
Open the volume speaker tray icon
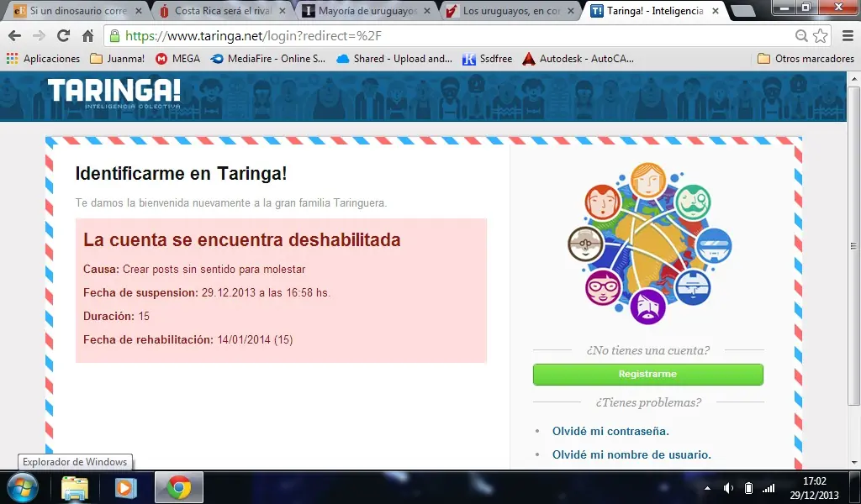729,488
